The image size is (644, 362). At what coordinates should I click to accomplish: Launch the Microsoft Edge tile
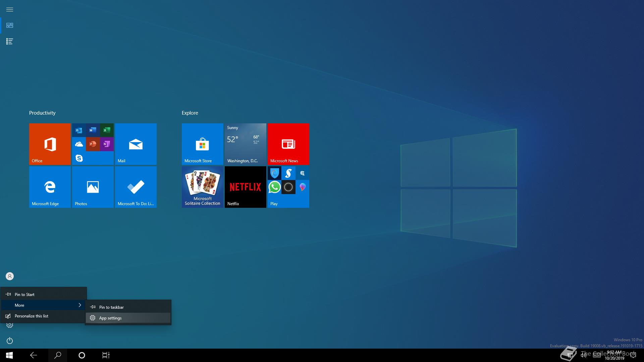(50, 187)
